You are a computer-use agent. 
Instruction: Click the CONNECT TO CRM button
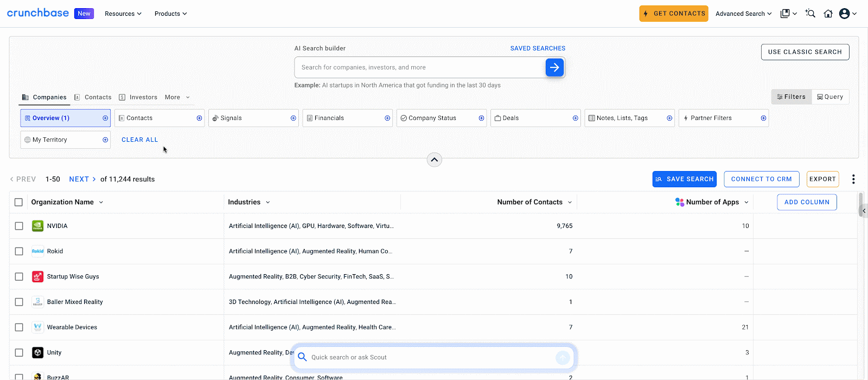pyautogui.click(x=762, y=179)
